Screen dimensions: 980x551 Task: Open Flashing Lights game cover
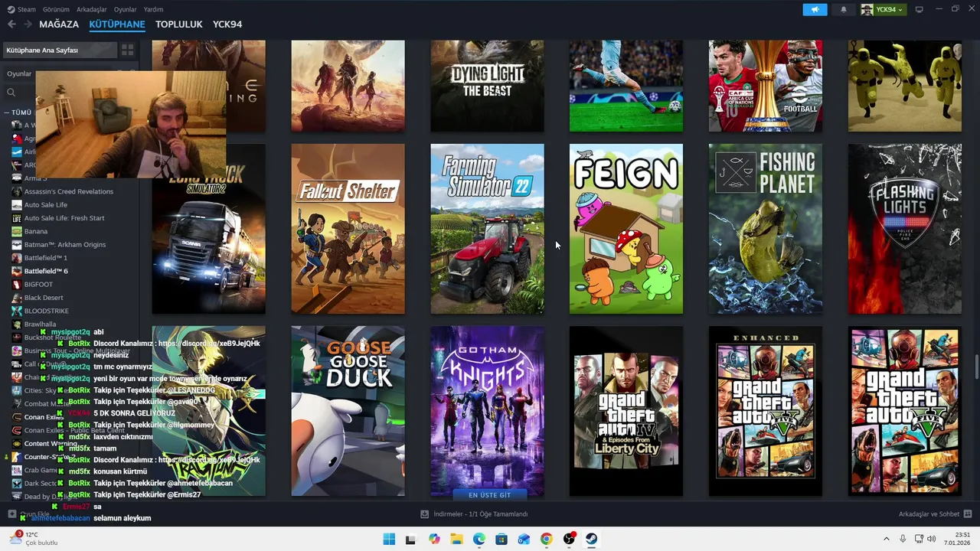(905, 229)
